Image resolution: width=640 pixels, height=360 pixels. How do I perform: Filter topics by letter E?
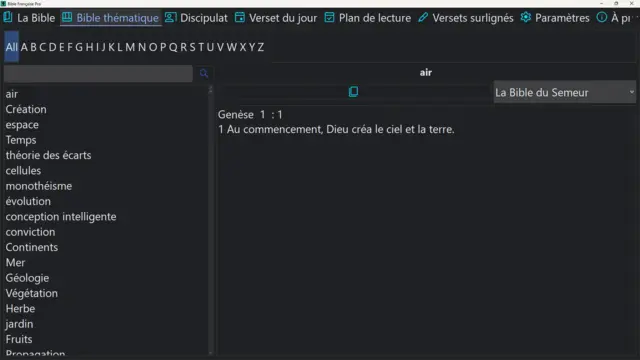pyautogui.click(x=62, y=47)
